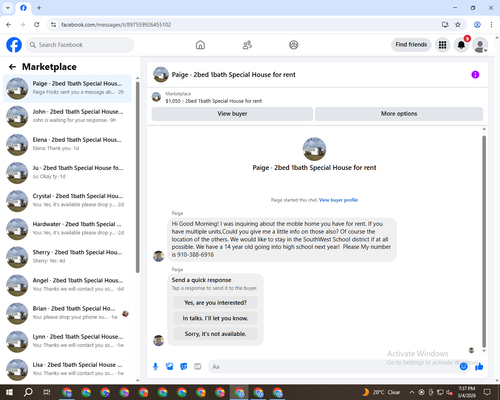Send a thumbs up like
500x400 pixels.
pos(479,367)
